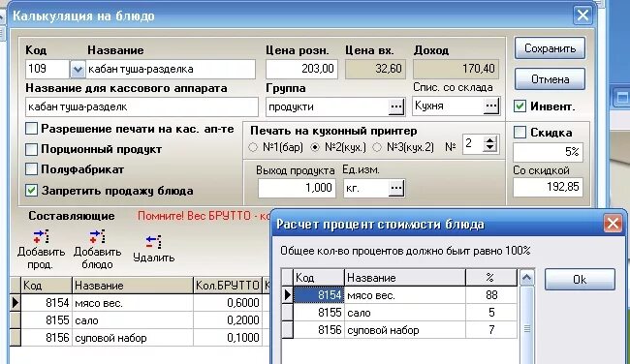
Task: Close the Калькуляция на блюдо window
Action: 583,15
